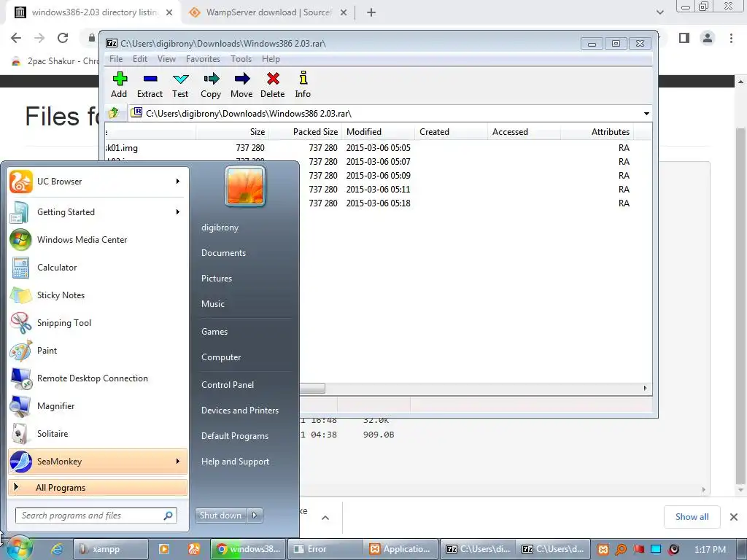Click the Test archive icon
747x560 pixels.
click(181, 79)
